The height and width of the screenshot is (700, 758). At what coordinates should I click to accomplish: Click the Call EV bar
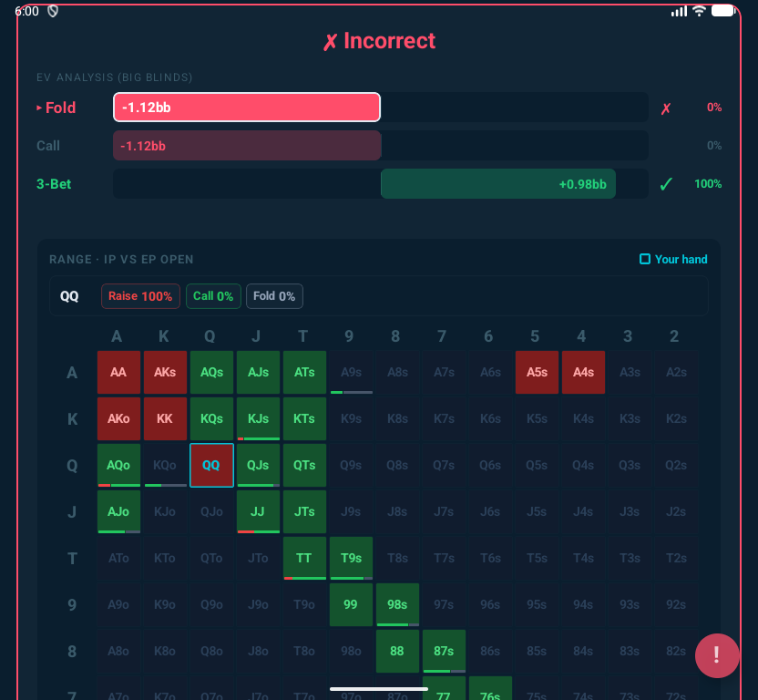pyautogui.click(x=246, y=146)
